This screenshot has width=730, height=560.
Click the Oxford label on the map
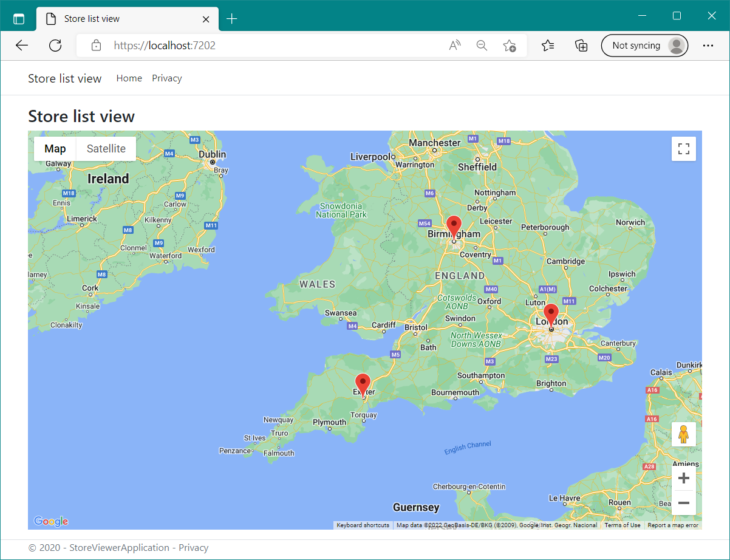(490, 301)
